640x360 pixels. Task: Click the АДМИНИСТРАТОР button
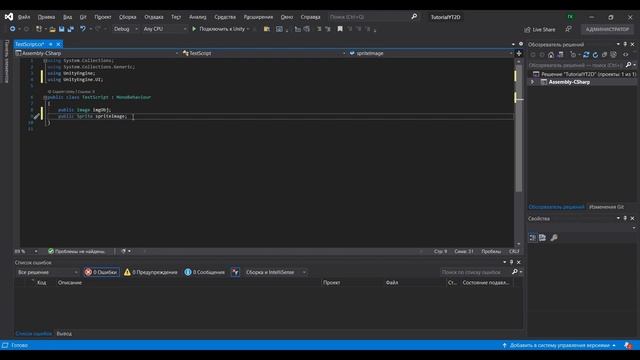pos(607,29)
